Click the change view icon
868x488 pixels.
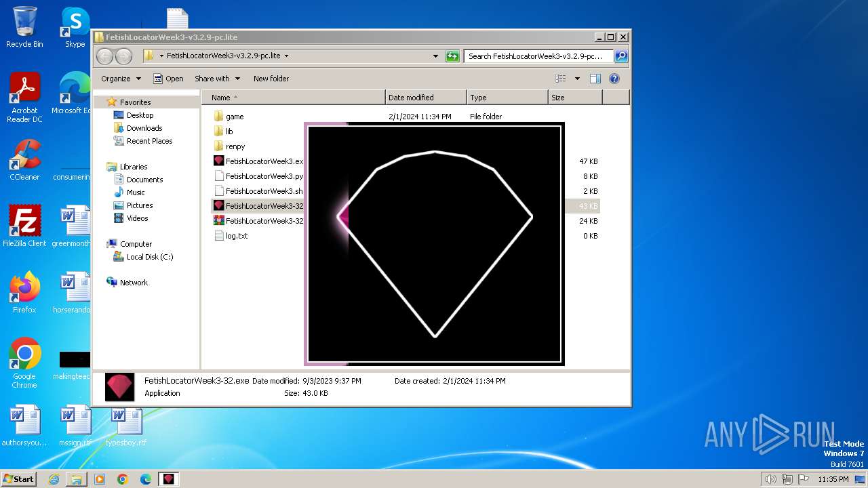(561, 79)
